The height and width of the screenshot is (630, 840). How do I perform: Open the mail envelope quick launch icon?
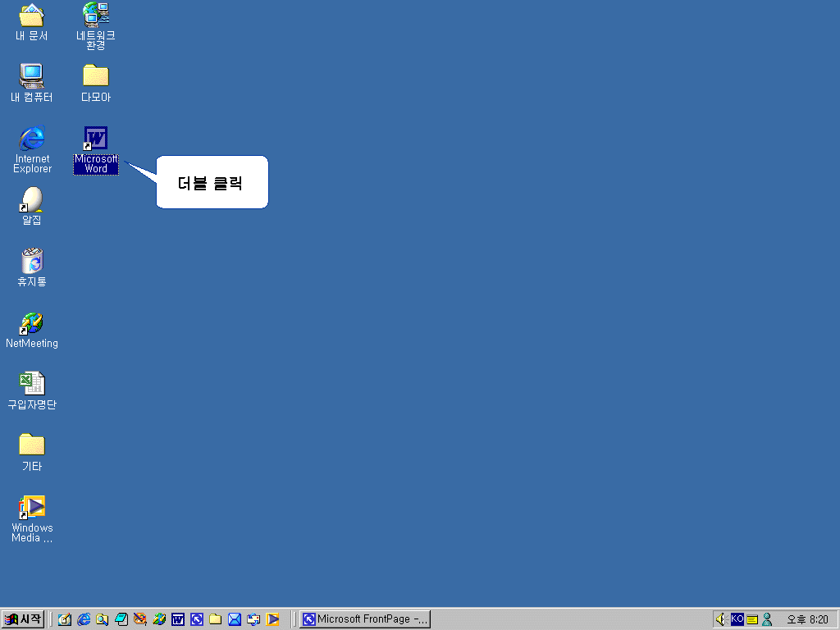234,619
